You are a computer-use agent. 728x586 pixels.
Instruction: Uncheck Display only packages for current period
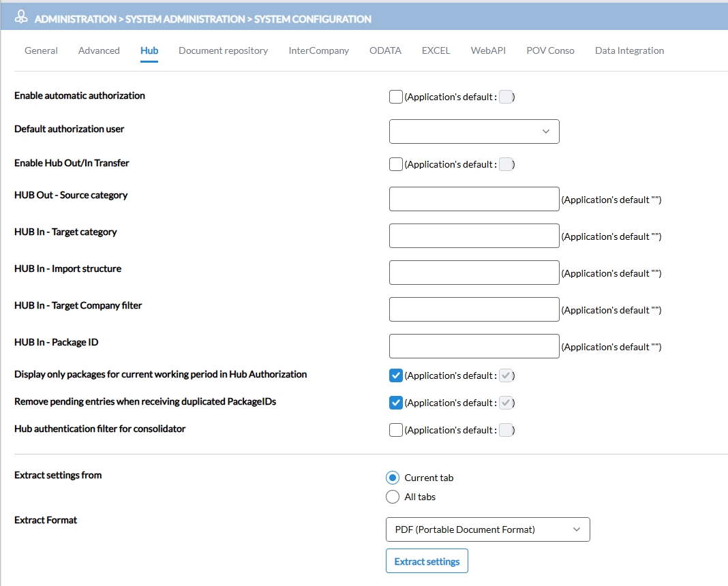click(395, 375)
